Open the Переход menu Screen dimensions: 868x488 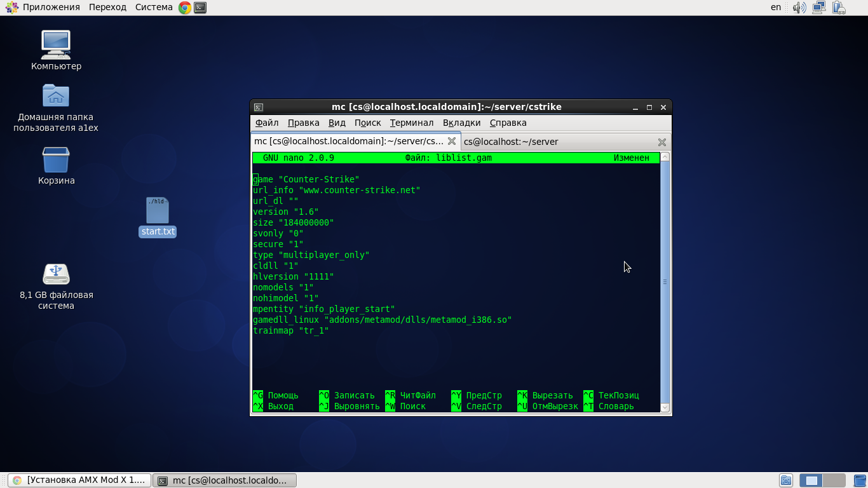click(x=107, y=7)
